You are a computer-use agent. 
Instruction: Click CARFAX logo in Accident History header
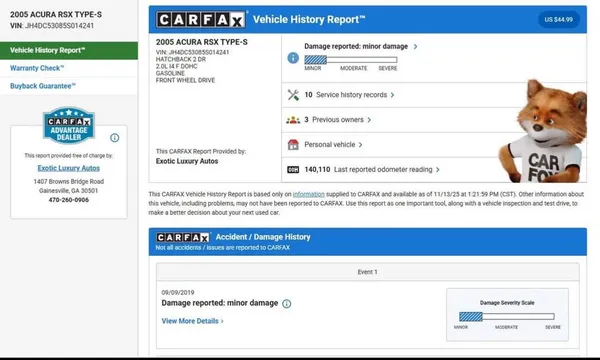point(183,238)
